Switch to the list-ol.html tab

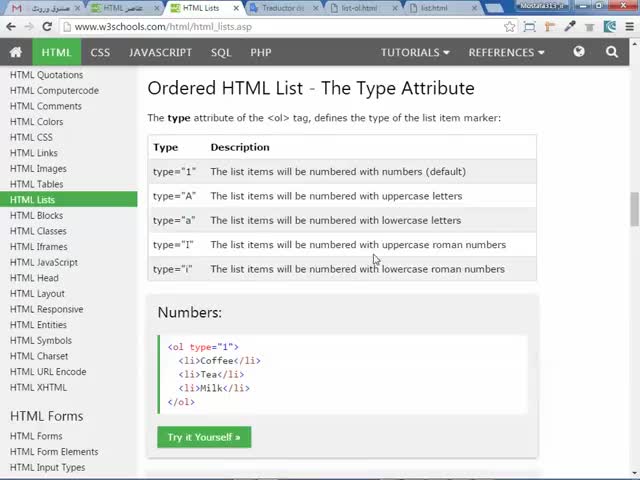tap(359, 8)
